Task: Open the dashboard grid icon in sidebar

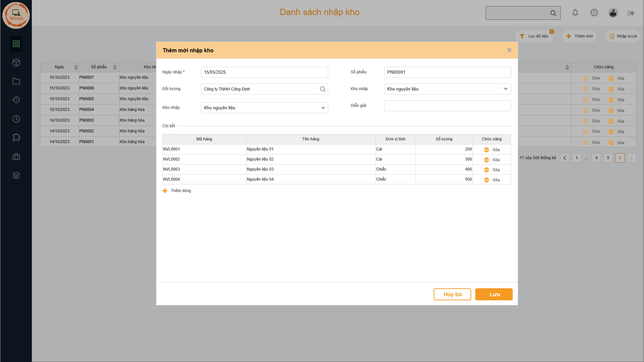Action: pyautogui.click(x=16, y=44)
